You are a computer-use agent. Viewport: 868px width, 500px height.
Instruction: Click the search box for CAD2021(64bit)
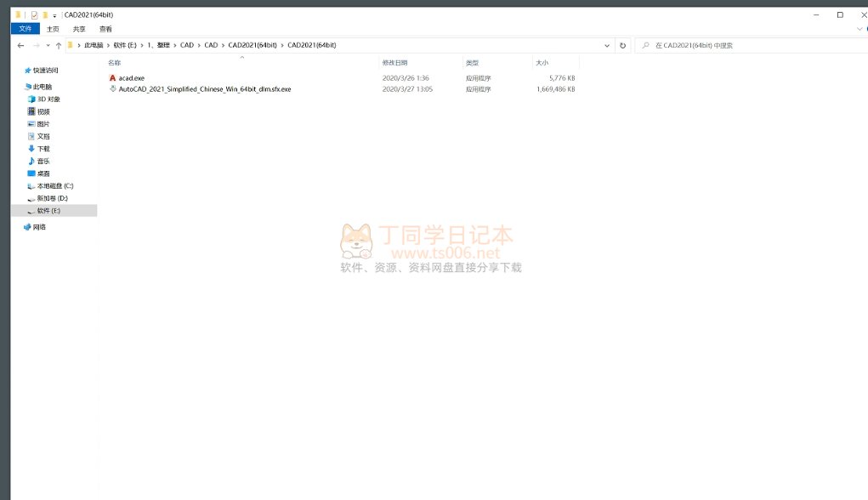tap(753, 45)
